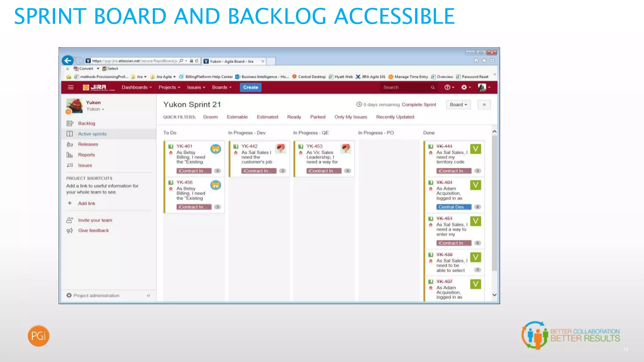Image resolution: width=644 pixels, height=362 pixels.
Task: Expand the Projects dropdown menu
Action: click(x=169, y=87)
